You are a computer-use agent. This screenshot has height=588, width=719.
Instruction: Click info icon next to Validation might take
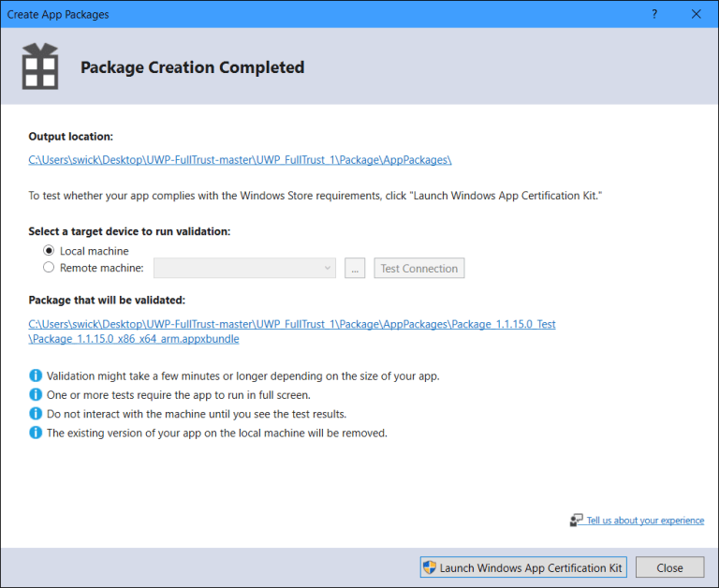(x=36, y=375)
